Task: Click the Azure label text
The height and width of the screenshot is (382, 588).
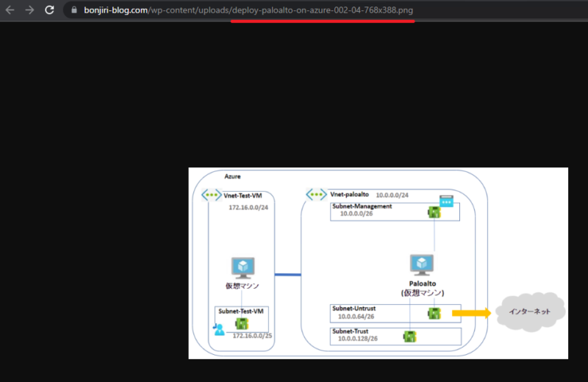Action: [232, 176]
